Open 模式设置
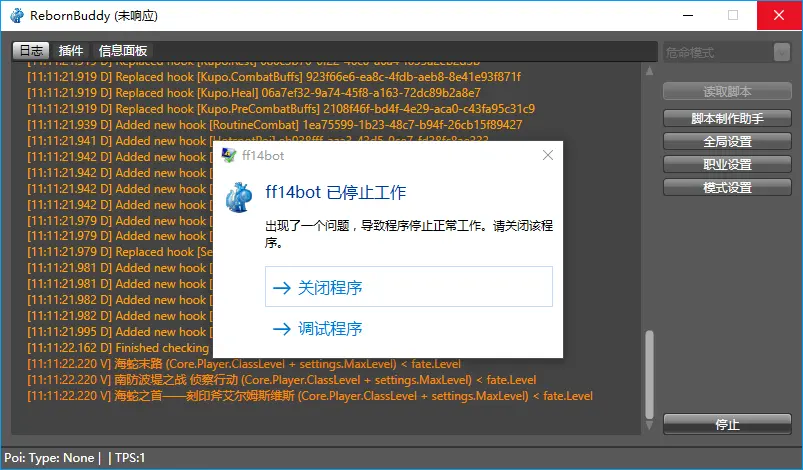The image size is (803, 470). point(727,187)
